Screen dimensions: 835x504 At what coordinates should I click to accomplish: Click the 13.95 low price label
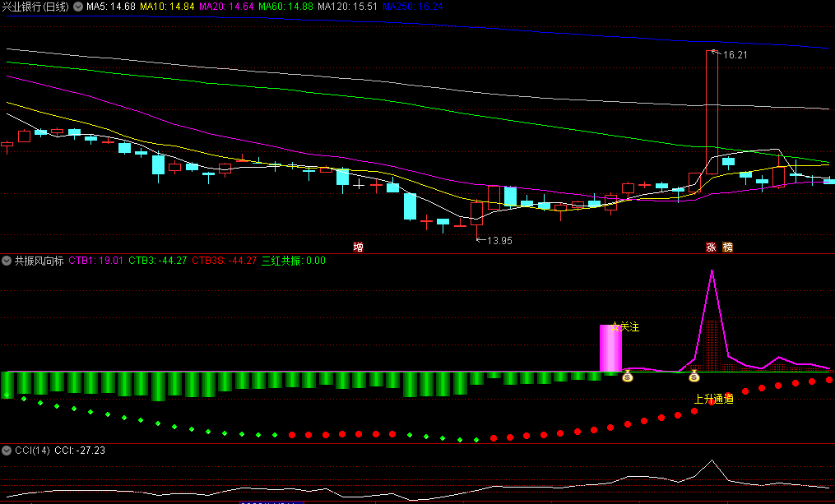[499, 241]
